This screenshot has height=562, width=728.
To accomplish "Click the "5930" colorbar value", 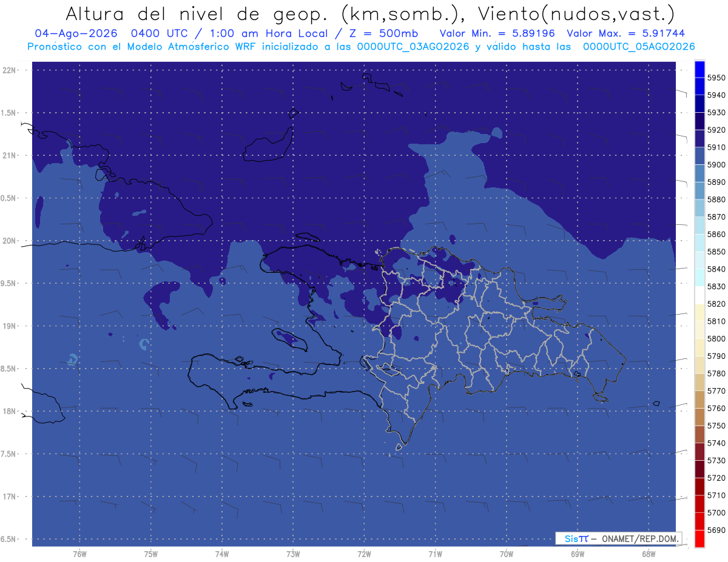I will pyautogui.click(x=716, y=113).
